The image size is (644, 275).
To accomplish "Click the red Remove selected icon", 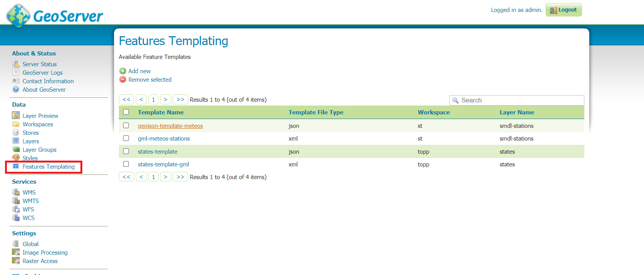I will coord(123,79).
